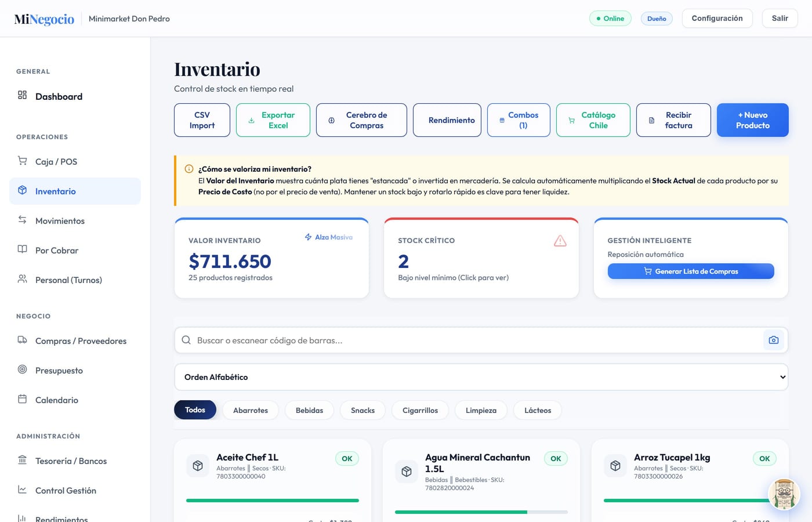Add a product with + Nuevo Producto
The image size is (812, 522).
pyautogui.click(x=753, y=120)
